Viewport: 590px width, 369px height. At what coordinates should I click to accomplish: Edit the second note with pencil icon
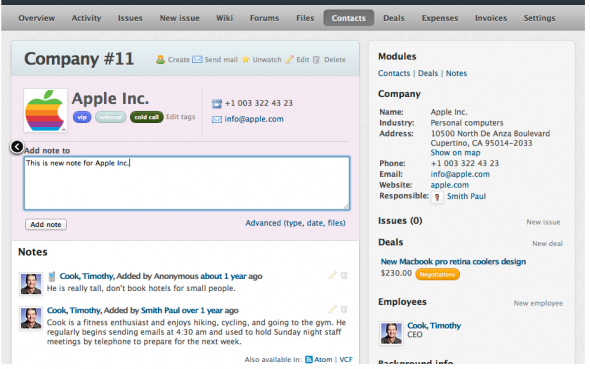tap(332, 310)
